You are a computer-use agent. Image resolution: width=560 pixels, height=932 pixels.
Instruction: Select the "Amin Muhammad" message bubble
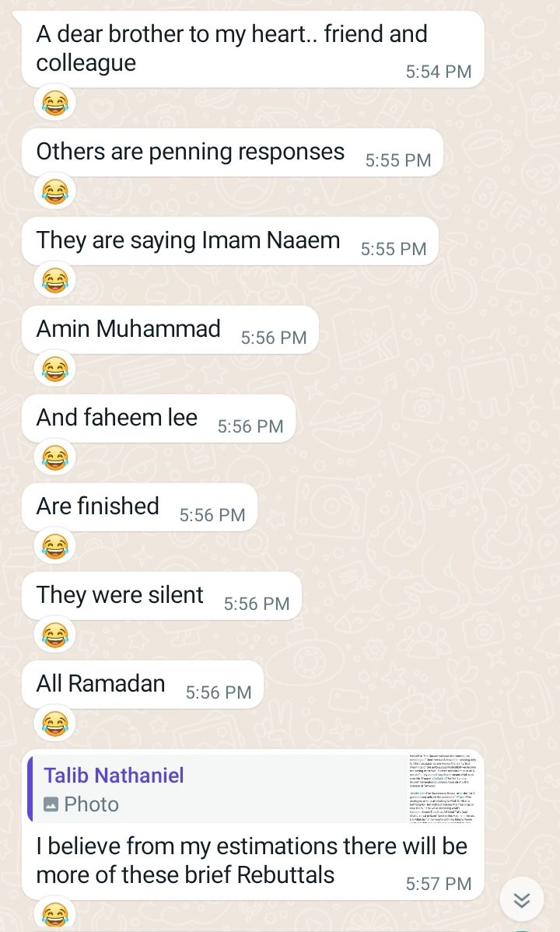click(170, 329)
